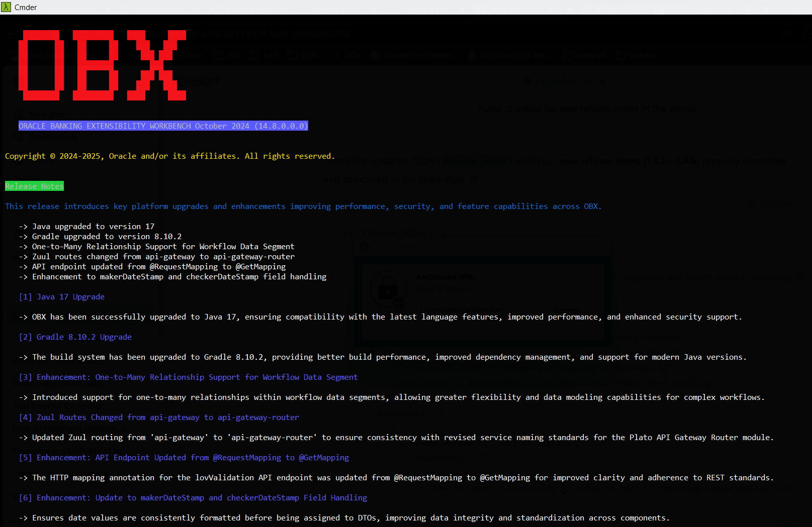Click the line "OBX has been successfully upgraded to Java 17"

pos(380,317)
